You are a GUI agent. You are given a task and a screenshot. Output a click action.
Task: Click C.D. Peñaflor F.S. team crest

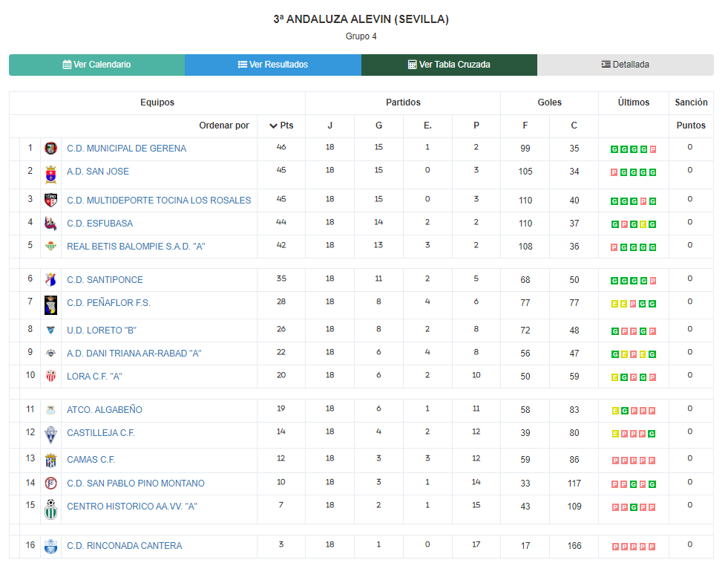click(x=50, y=305)
